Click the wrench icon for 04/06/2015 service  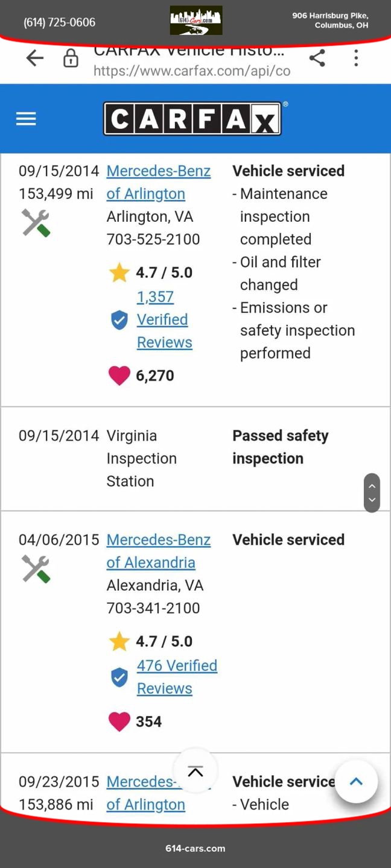pyautogui.click(x=36, y=568)
